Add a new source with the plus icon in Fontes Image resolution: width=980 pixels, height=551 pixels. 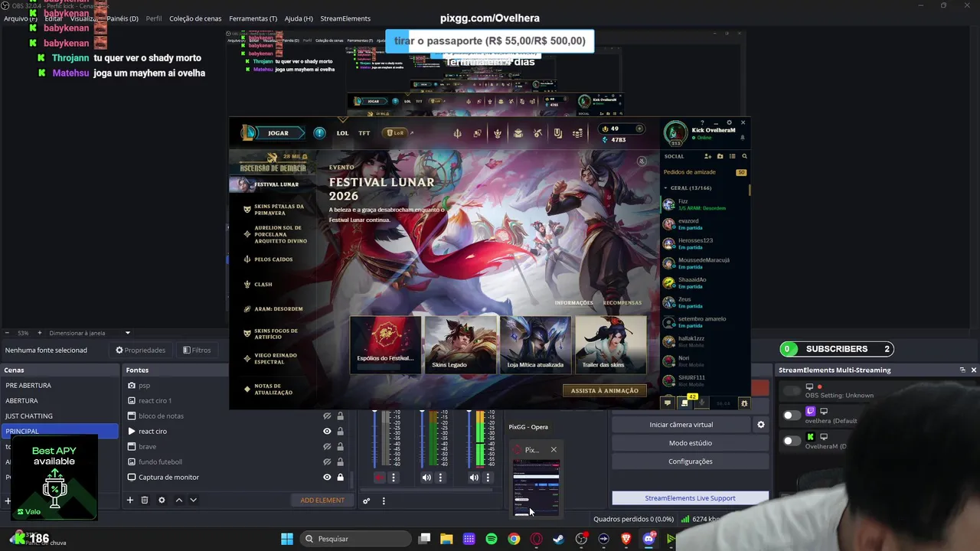[x=130, y=500]
